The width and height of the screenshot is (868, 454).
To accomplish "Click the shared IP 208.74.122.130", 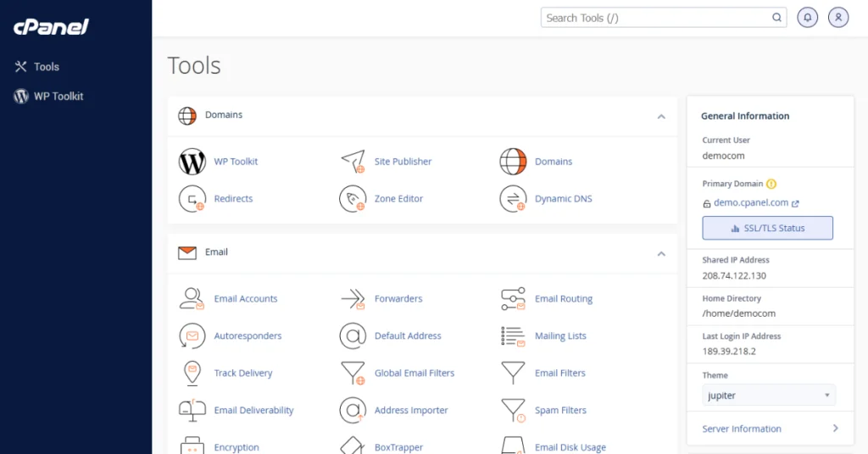I will click(x=734, y=275).
